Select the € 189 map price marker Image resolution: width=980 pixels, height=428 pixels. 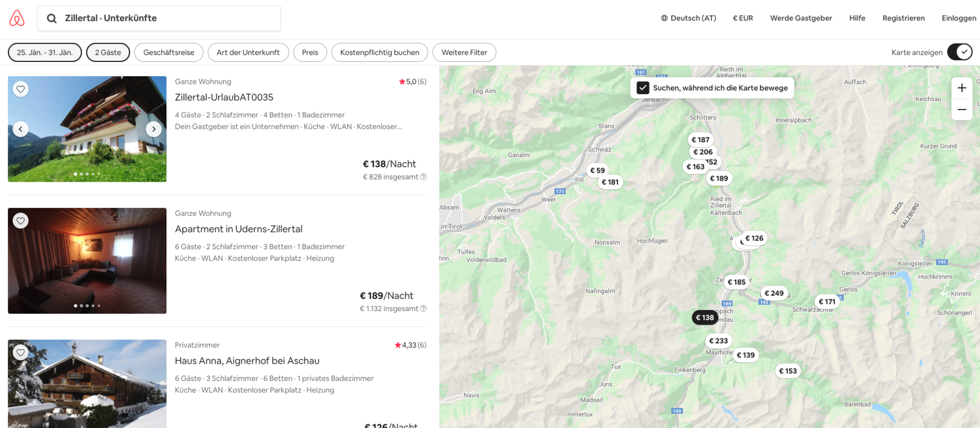pos(719,179)
